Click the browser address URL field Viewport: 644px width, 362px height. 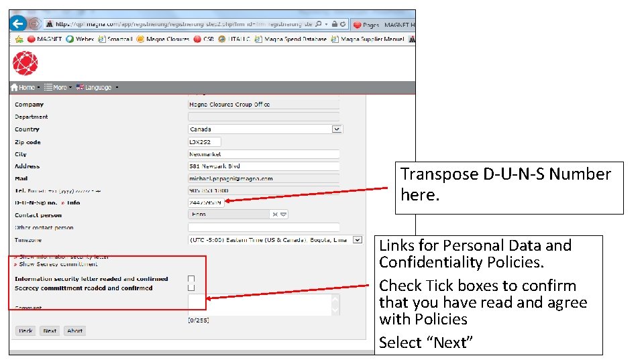pos(184,24)
